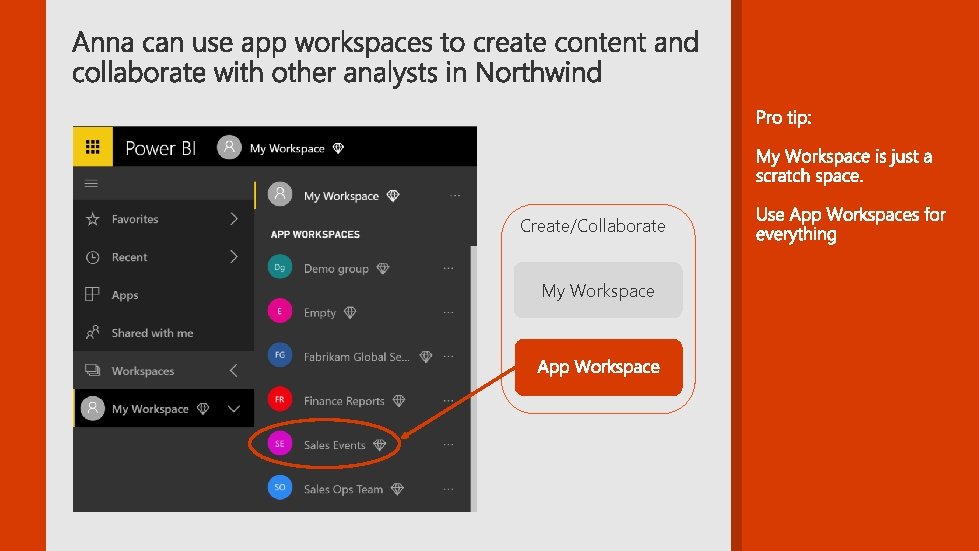Expand My Workspace down chevron in sidebar

pyautogui.click(x=234, y=409)
